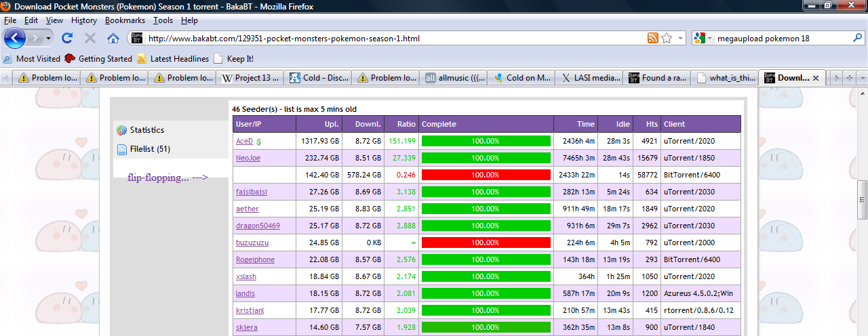Open the Filelist (51) section
Image resolution: width=868 pixels, height=336 pixels.
(149, 149)
